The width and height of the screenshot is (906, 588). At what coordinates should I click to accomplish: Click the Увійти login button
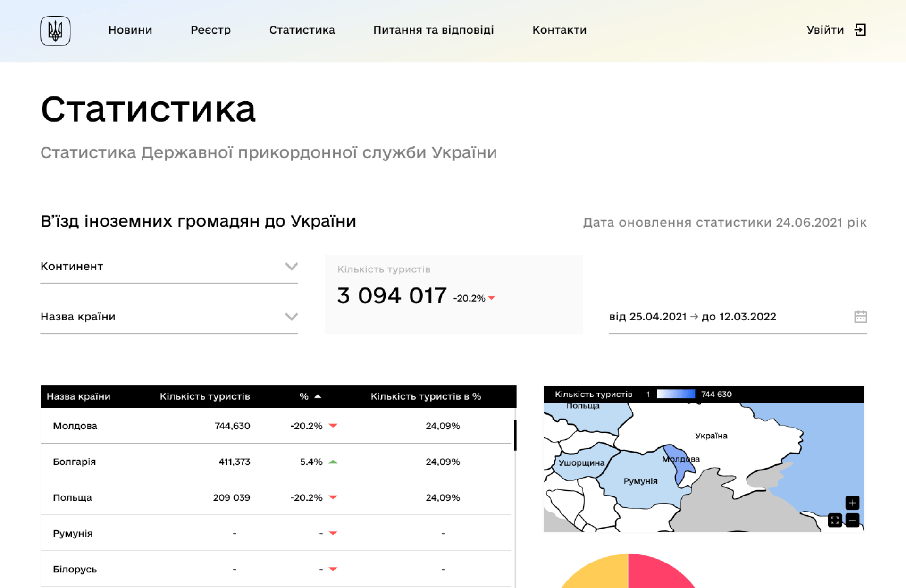825,30
